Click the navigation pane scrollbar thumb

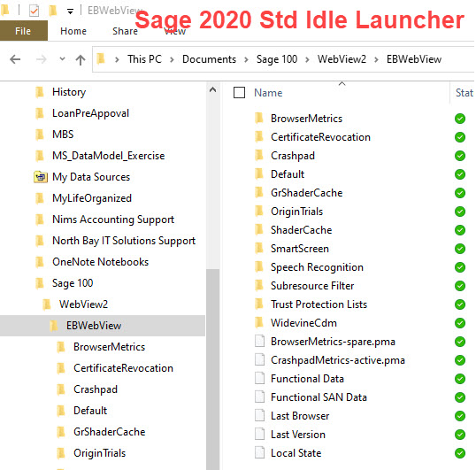pyautogui.click(x=213, y=369)
